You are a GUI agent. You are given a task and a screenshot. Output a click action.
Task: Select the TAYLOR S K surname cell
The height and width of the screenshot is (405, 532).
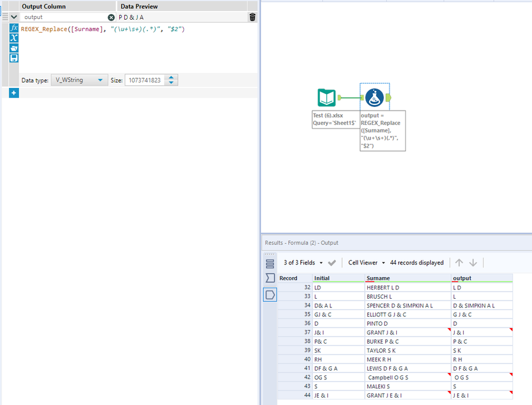[408, 350]
